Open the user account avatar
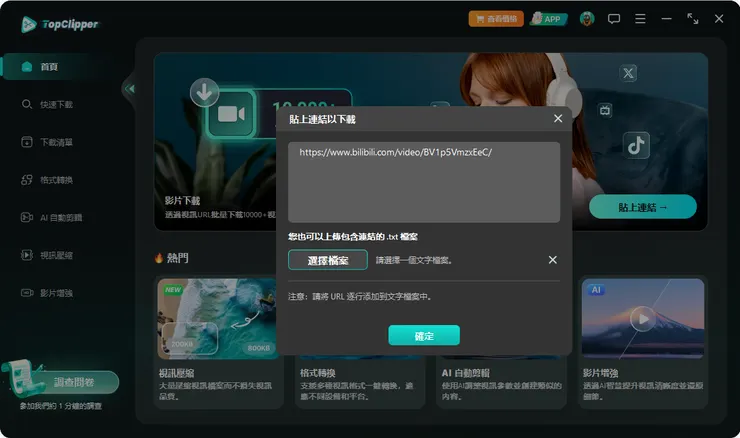The width and height of the screenshot is (740, 438). coord(587,19)
